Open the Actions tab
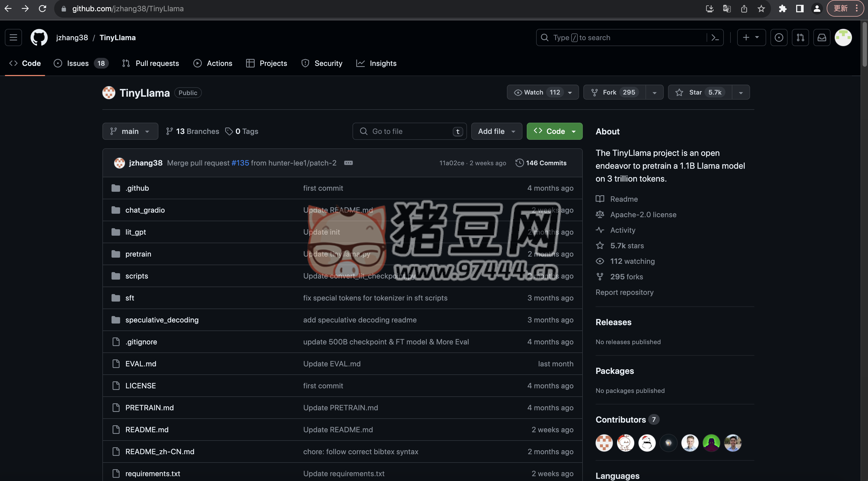The image size is (868, 481). point(213,63)
